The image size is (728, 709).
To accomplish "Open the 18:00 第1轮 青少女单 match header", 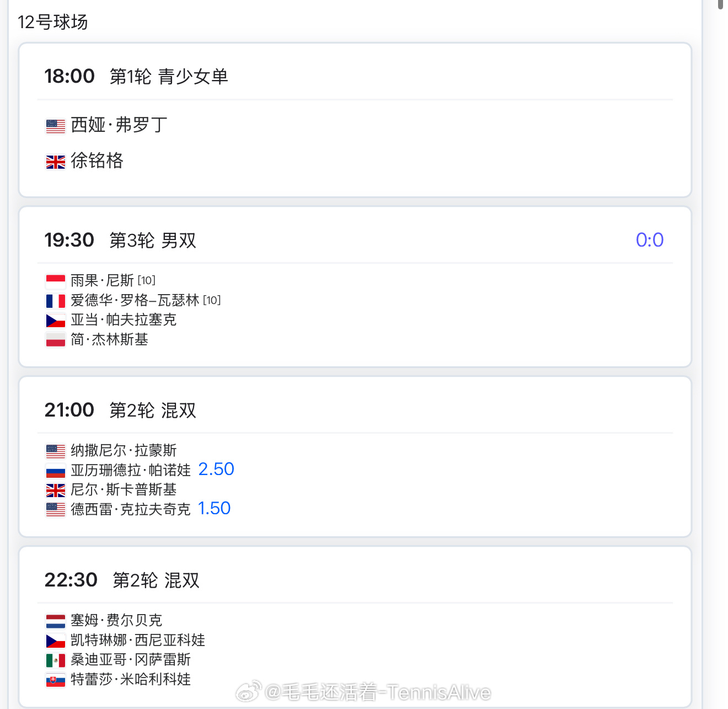I will point(136,76).
